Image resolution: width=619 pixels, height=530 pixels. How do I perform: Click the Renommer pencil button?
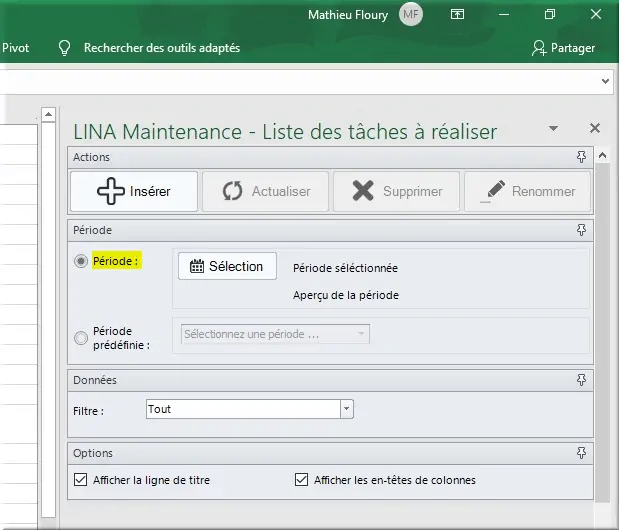click(527, 191)
